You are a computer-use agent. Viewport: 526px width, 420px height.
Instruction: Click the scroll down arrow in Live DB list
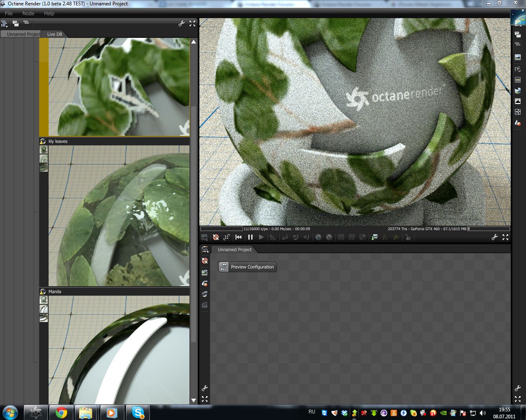(x=194, y=400)
